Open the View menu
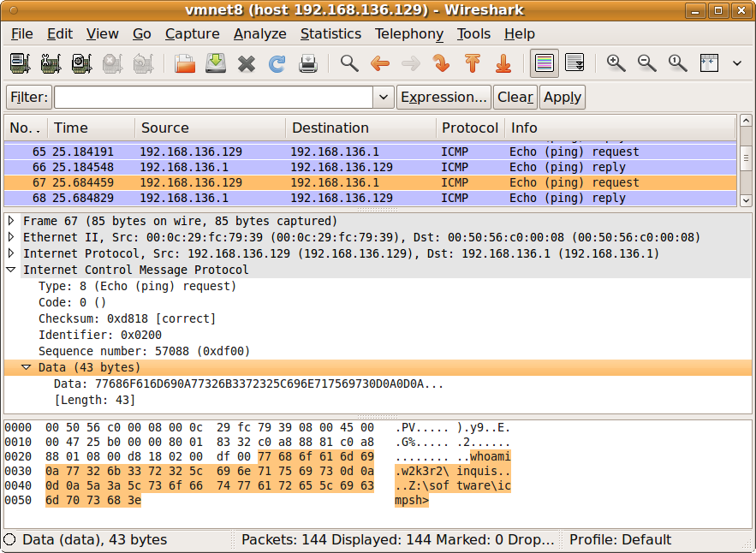This screenshot has width=756, height=553. pyautogui.click(x=102, y=33)
